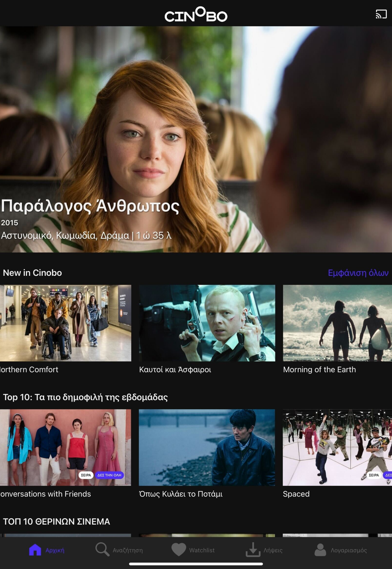Tap the Chromecast cast icon
Screen dimensions: 392x569
(381, 14)
